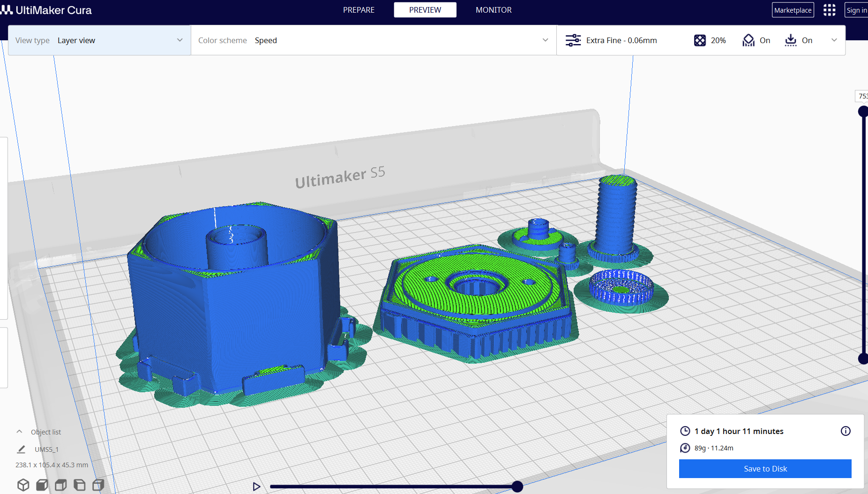Viewport: 868px width, 494px height.
Task: Open the application switcher grid icon
Action: click(x=829, y=10)
